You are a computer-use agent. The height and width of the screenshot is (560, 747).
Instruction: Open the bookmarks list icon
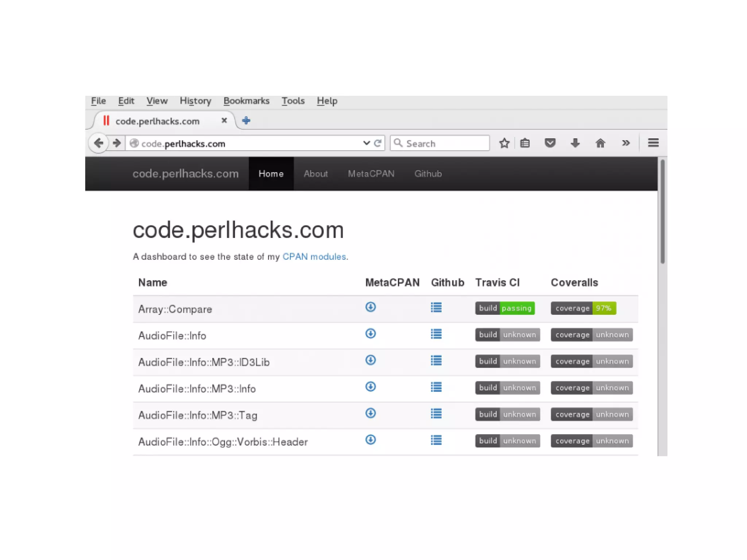[525, 143]
